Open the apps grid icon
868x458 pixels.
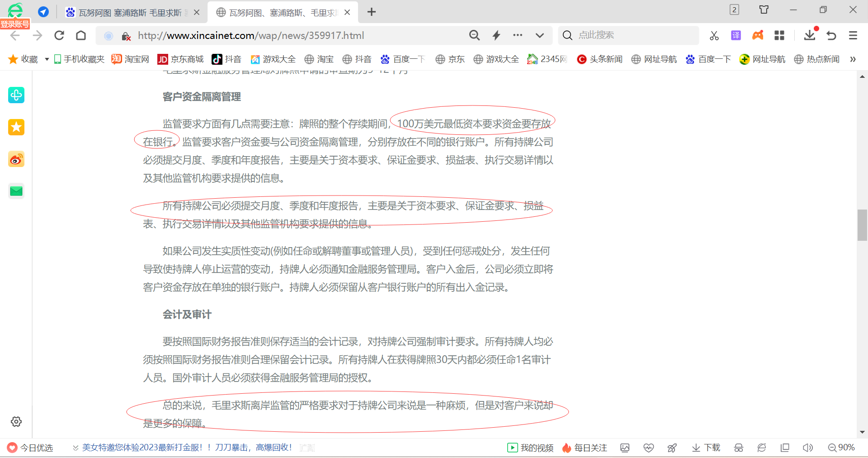click(779, 35)
